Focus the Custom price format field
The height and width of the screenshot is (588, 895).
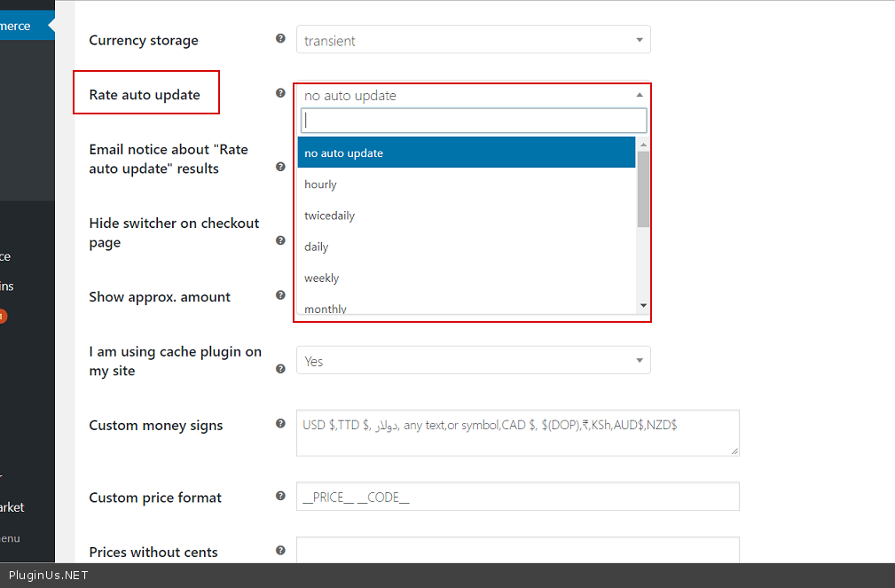point(518,497)
